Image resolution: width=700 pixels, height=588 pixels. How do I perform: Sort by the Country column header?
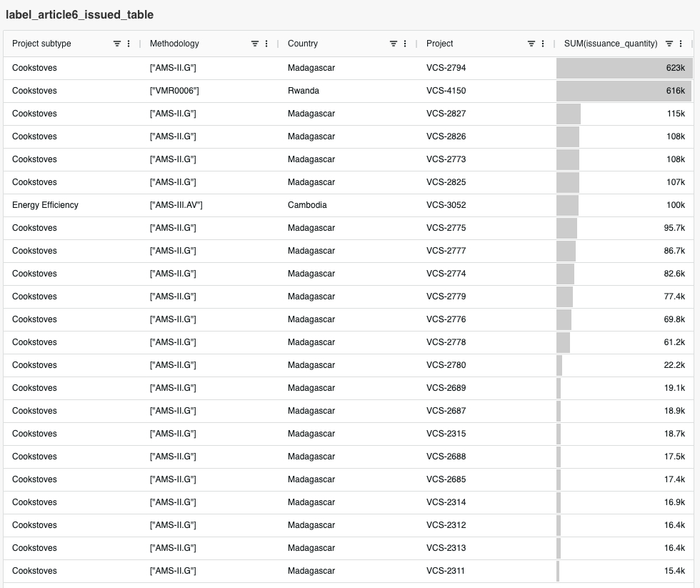[303, 44]
